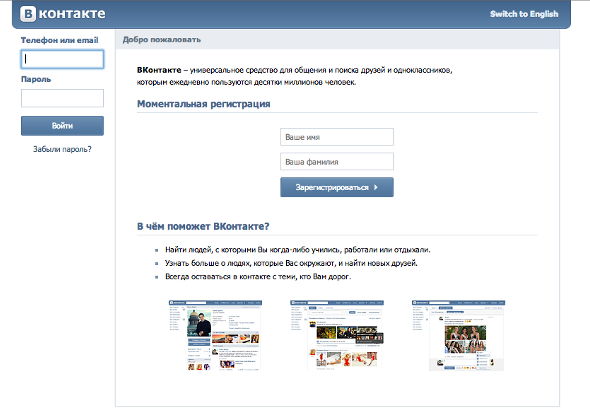Click the Пароль password field
590x413 pixels.
click(x=62, y=98)
